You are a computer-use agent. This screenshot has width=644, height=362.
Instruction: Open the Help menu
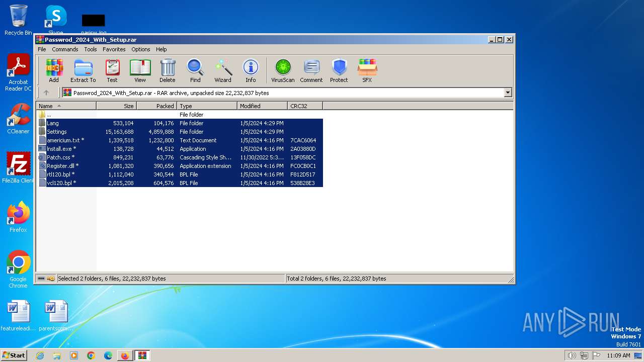click(161, 49)
